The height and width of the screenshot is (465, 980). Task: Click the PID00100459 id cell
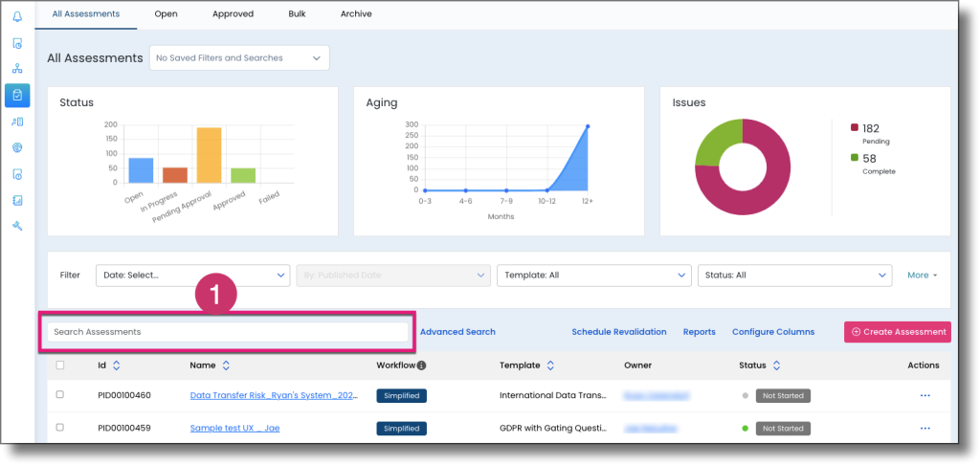tap(124, 428)
